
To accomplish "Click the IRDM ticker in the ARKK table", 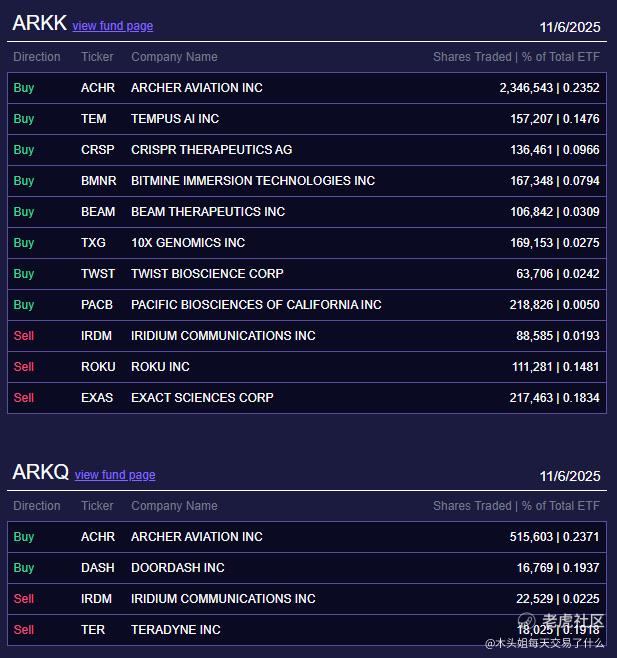I will point(97,336).
